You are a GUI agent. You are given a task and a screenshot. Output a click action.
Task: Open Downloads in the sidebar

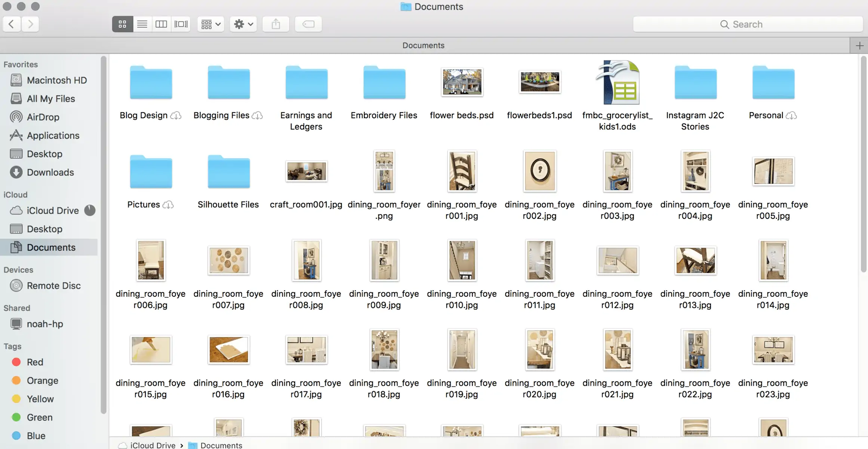[49, 172]
